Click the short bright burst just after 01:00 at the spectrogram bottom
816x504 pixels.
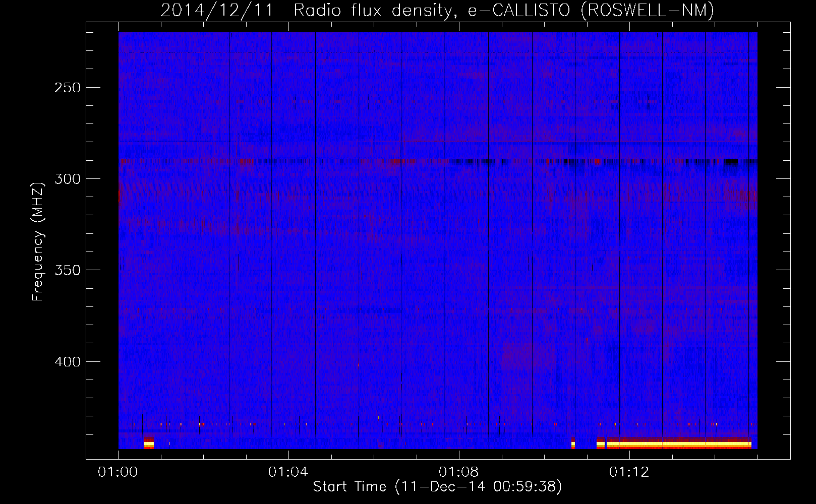pos(149,444)
